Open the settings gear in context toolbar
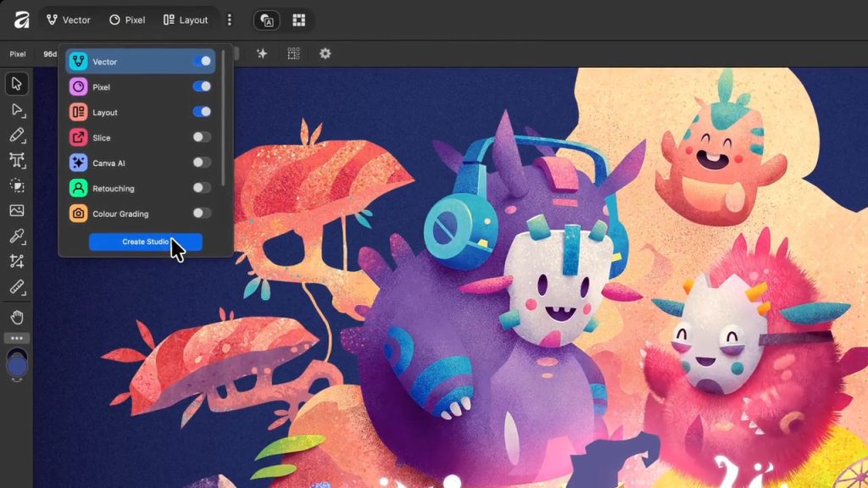The image size is (868, 488). pyautogui.click(x=325, y=53)
